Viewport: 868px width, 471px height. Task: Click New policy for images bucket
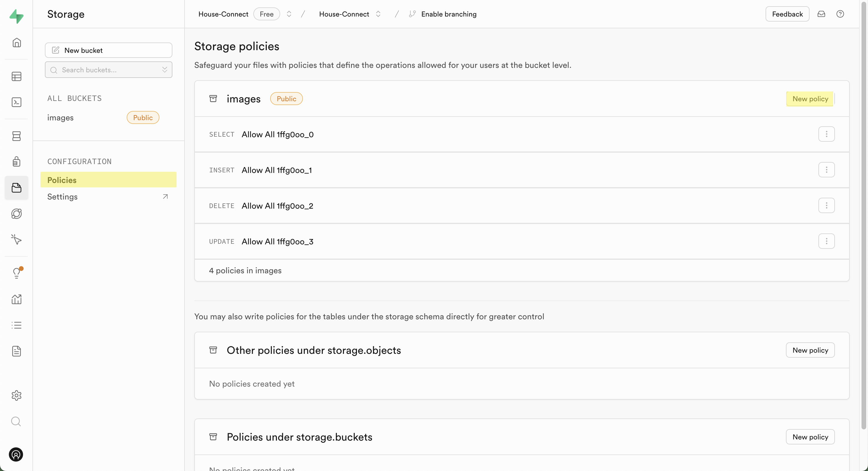pos(810,99)
